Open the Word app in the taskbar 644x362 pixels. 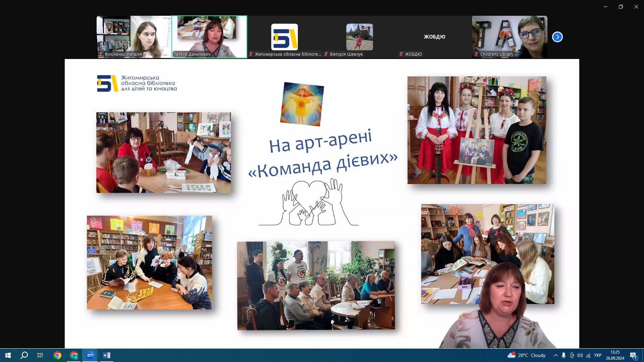point(107,355)
